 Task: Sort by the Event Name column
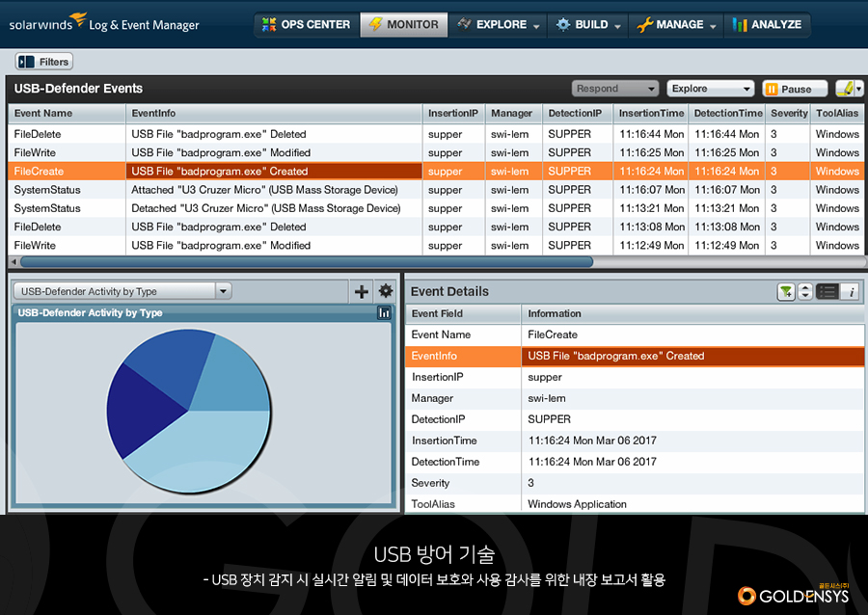pos(67,114)
